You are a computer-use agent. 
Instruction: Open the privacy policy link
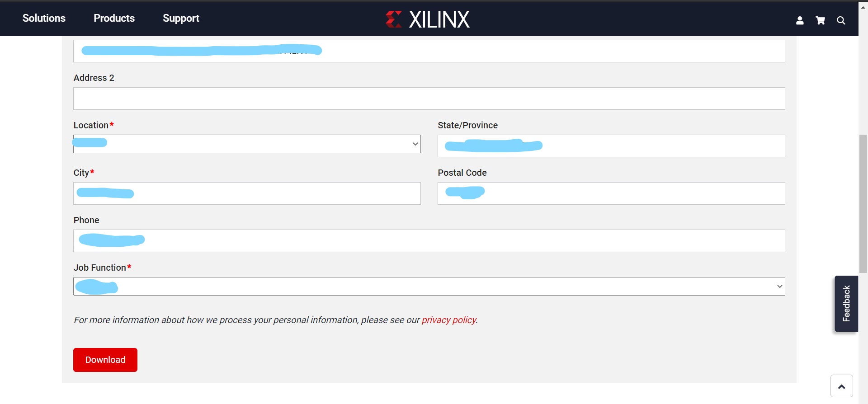pyautogui.click(x=448, y=320)
